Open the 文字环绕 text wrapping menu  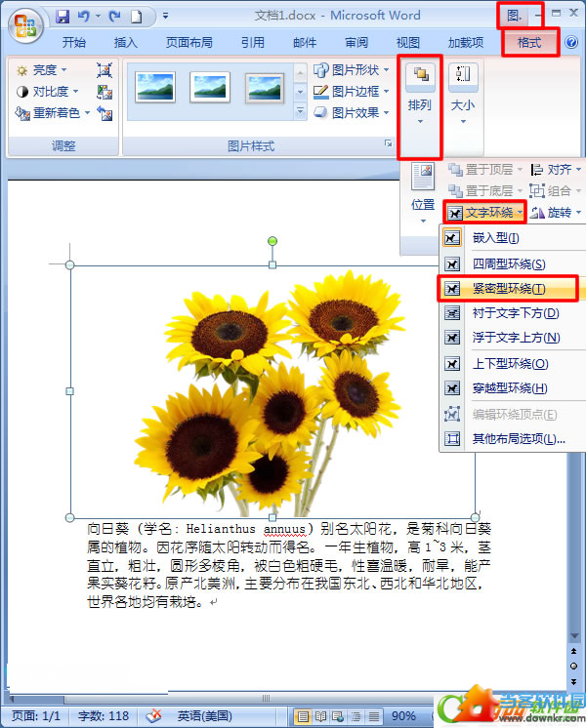click(484, 213)
